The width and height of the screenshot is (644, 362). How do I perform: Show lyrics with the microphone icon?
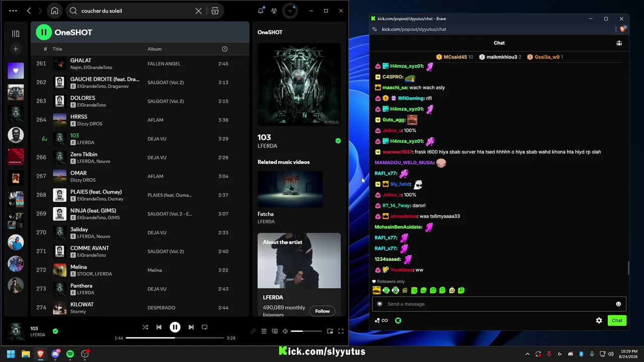tap(253, 331)
